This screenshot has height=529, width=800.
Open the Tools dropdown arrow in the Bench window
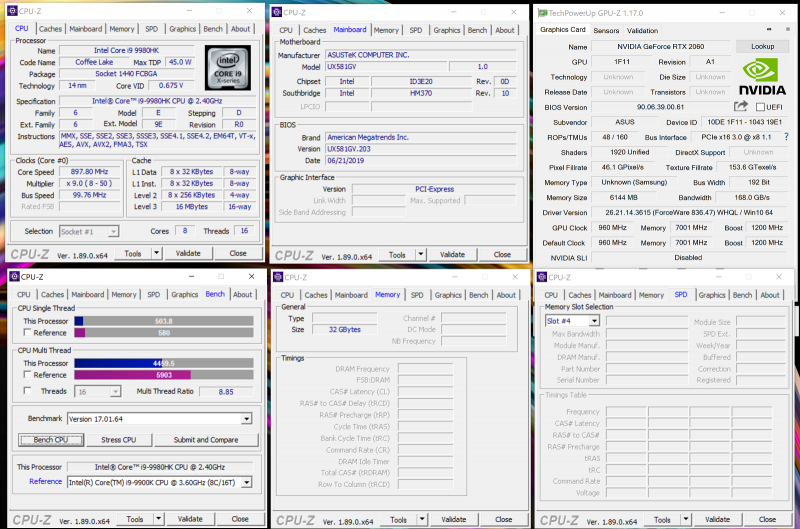click(x=158, y=519)
